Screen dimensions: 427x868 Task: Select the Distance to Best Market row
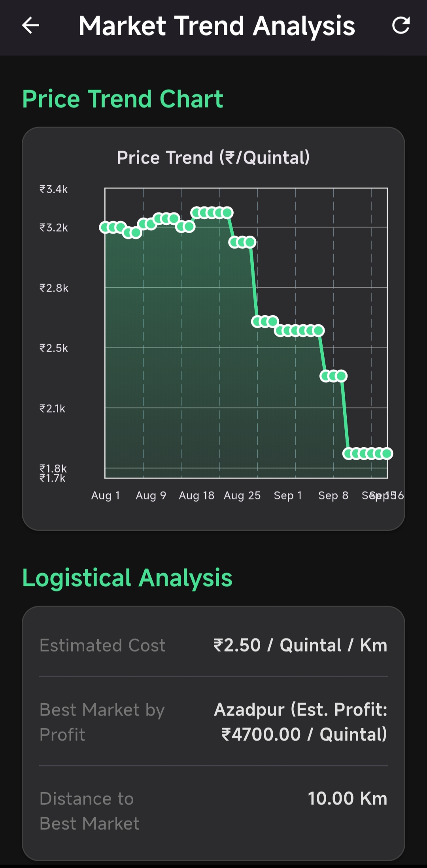[x=213, y=811]
